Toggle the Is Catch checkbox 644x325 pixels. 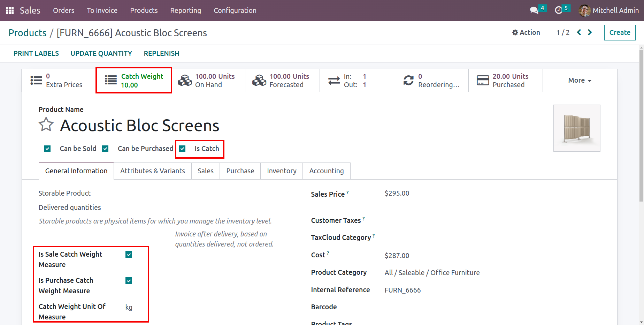pos(182,149)
